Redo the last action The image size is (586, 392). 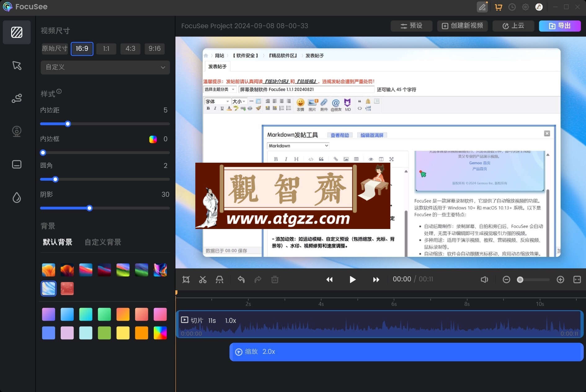coord(258,280)
